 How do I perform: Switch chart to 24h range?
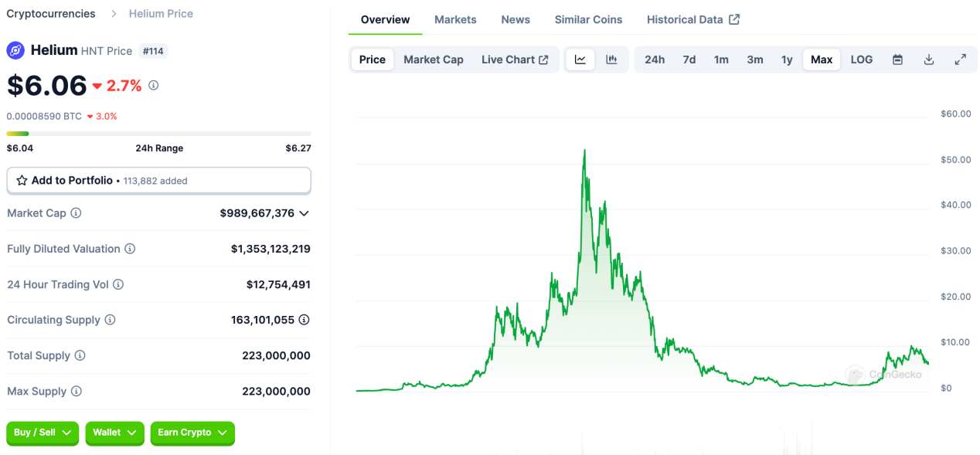654,59
